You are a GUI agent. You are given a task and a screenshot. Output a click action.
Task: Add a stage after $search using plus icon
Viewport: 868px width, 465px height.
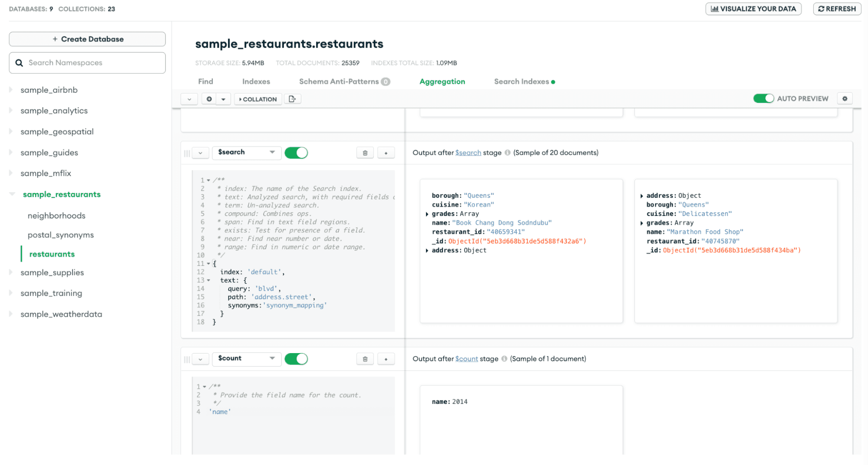click(386, 153)
